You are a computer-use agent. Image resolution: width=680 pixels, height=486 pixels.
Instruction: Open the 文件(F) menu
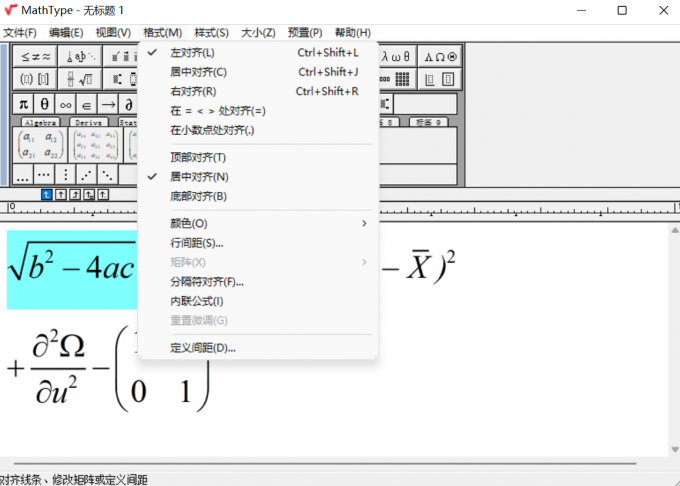pyautogui.click(x=20, y=33)
